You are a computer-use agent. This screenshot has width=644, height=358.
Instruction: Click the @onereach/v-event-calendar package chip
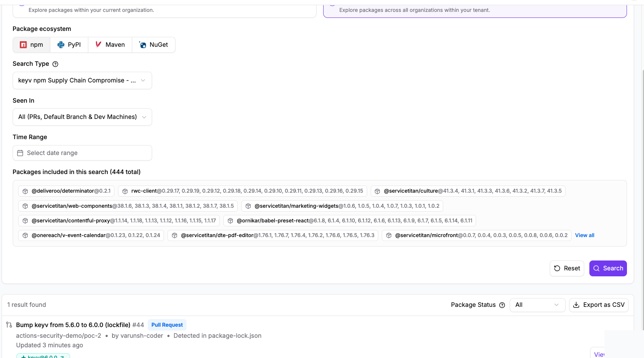click(x=91, y=235)
